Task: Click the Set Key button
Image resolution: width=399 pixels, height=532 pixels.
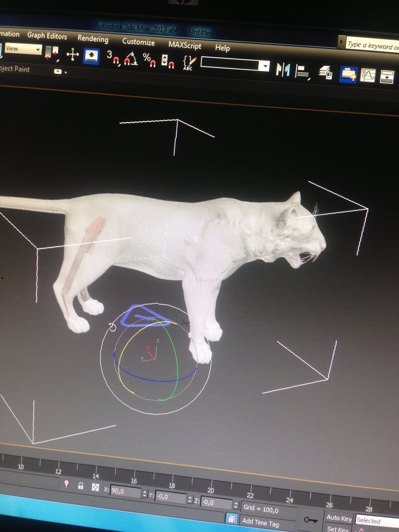Action: point(337,529)
